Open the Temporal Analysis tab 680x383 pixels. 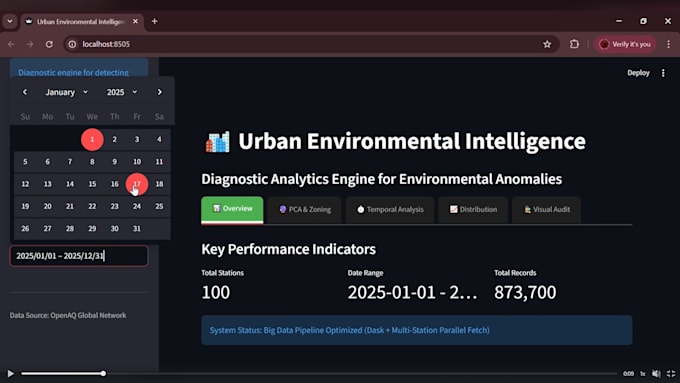390,210
